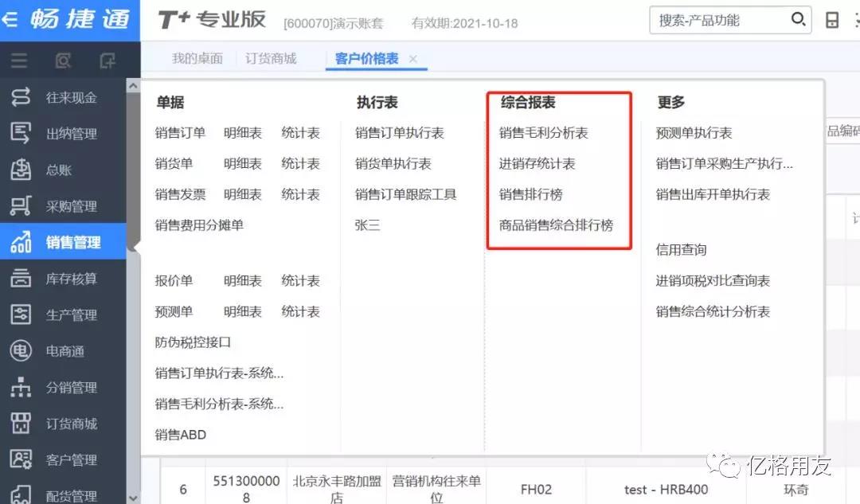Open the hamburger menu icon in sidebar
860x504 pixels.
click(19, 61)
